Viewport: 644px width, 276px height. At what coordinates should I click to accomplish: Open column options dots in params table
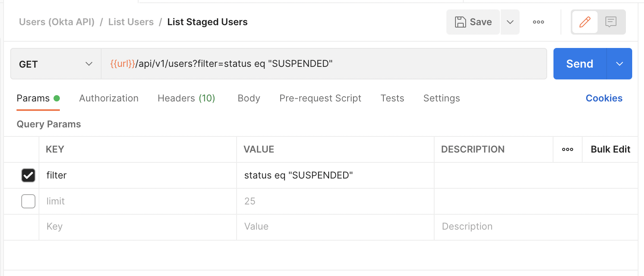point(567,149)
